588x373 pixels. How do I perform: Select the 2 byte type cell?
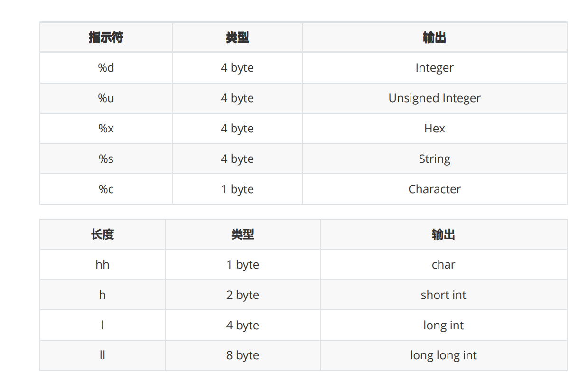click(243, 295)
